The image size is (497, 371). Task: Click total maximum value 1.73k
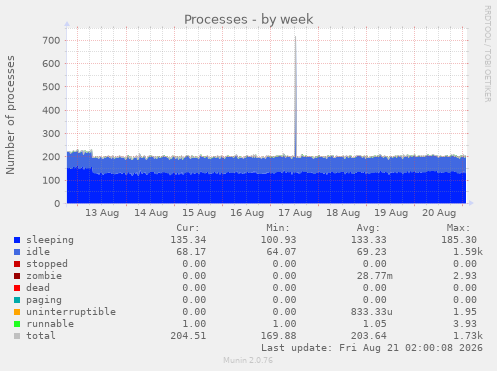pyautogui.click(x=468, y=336)
